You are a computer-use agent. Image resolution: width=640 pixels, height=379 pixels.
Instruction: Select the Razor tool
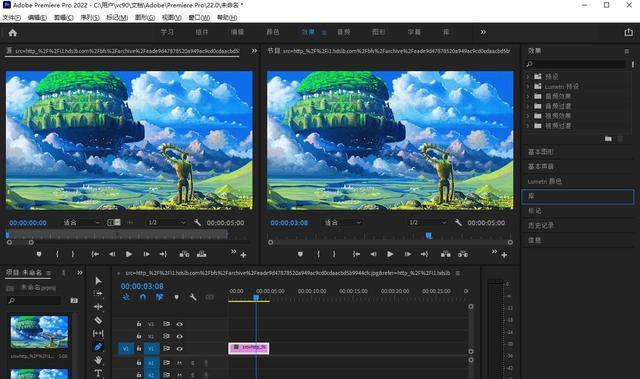click(x=98, y=320)
